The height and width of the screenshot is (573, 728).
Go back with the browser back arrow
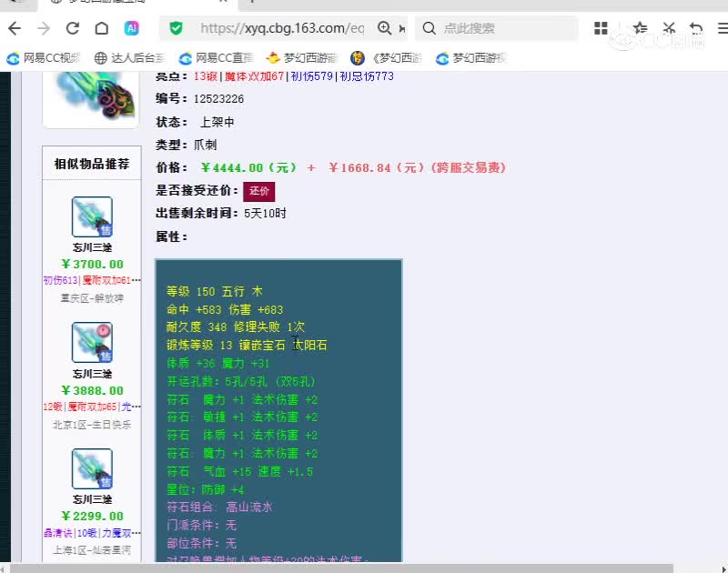[15, 28]
